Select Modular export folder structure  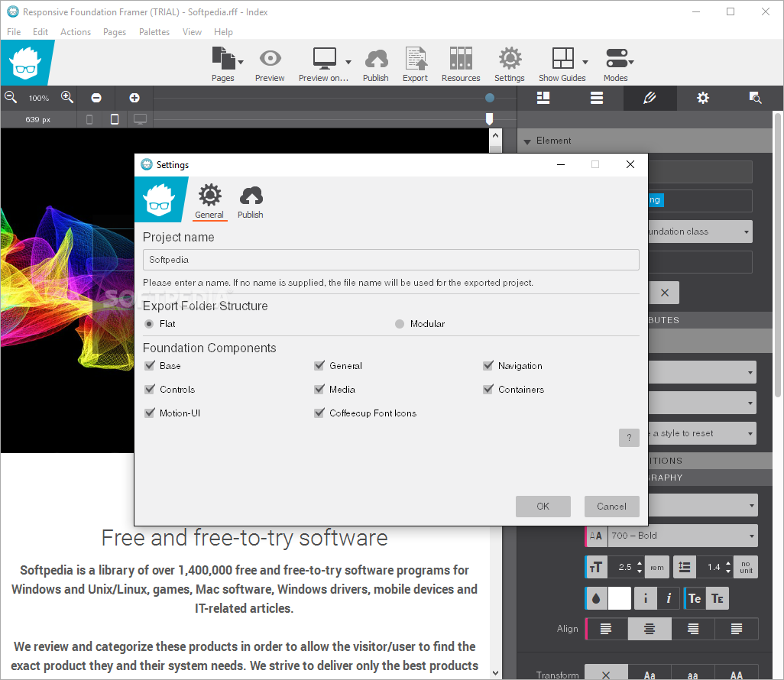click(x=400, y=324)
